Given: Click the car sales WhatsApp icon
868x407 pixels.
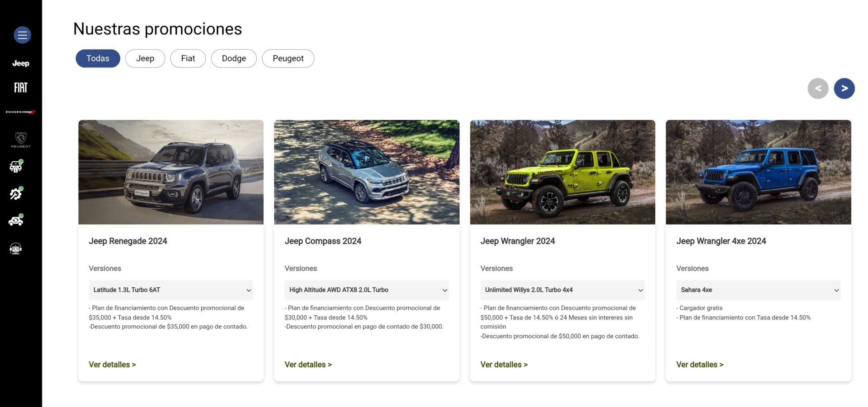Looking at the screenshot, I should (x=16, y=166).
